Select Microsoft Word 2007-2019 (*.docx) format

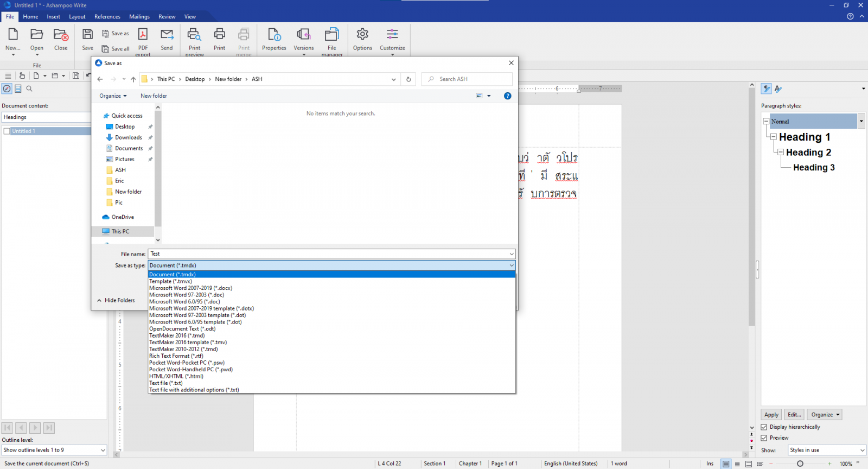click(190, 288)
